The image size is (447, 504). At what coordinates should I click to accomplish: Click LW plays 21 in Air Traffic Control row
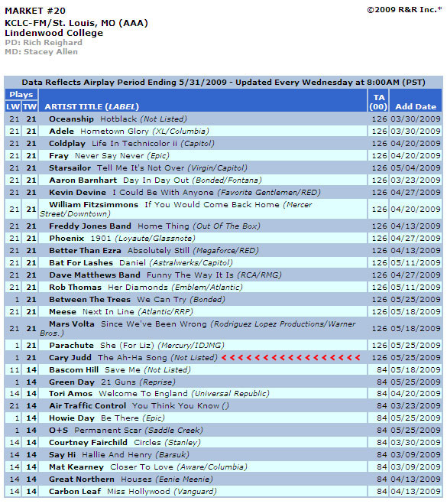[14, 405]
